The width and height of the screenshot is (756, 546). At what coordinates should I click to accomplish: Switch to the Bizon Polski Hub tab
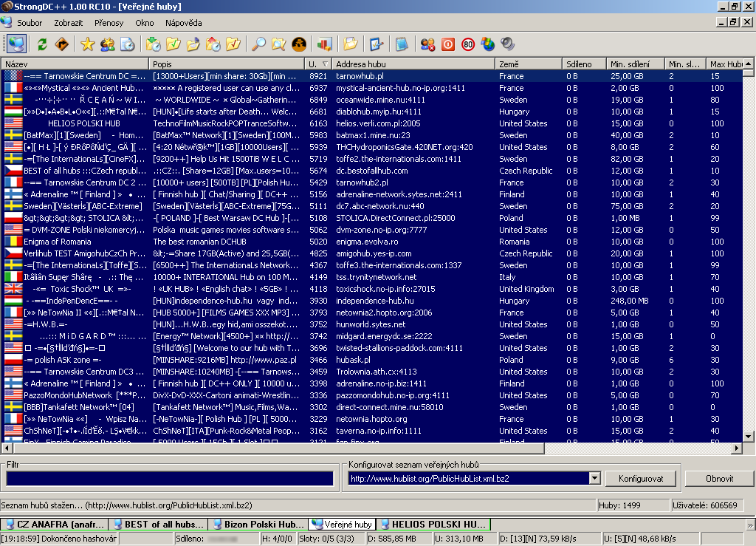pos(258,525)
